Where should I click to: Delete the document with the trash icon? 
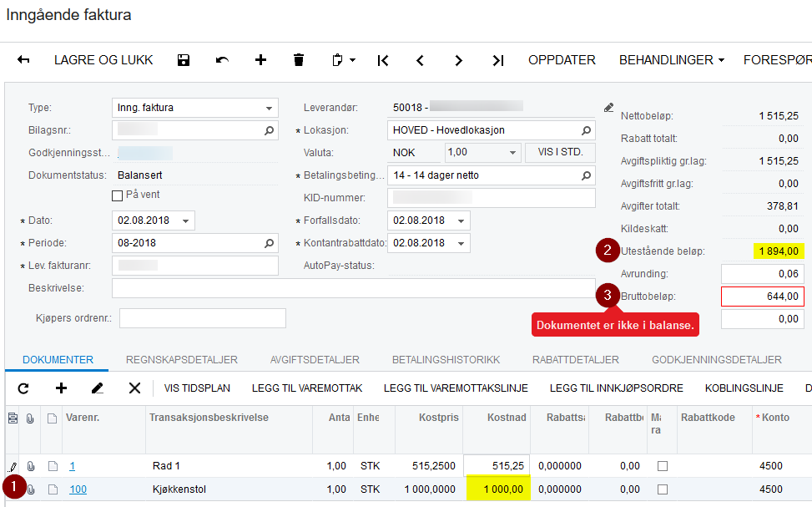tap(299, 60)
